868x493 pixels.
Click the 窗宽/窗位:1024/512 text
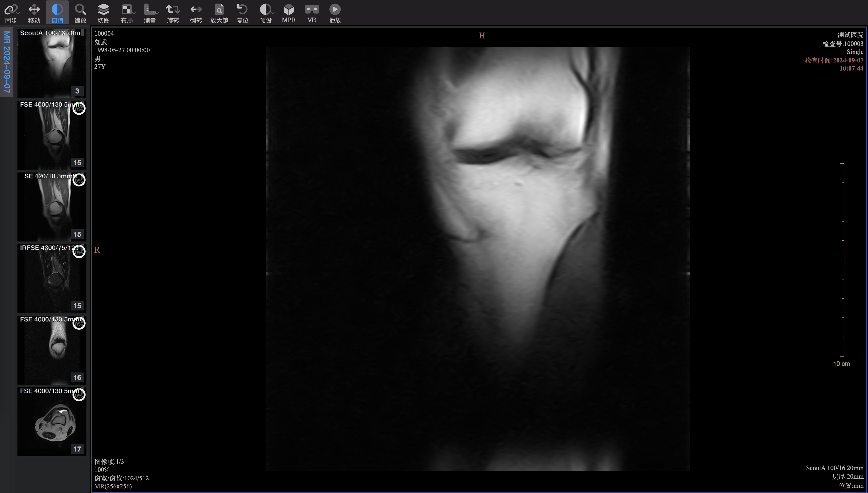(122, 478)
